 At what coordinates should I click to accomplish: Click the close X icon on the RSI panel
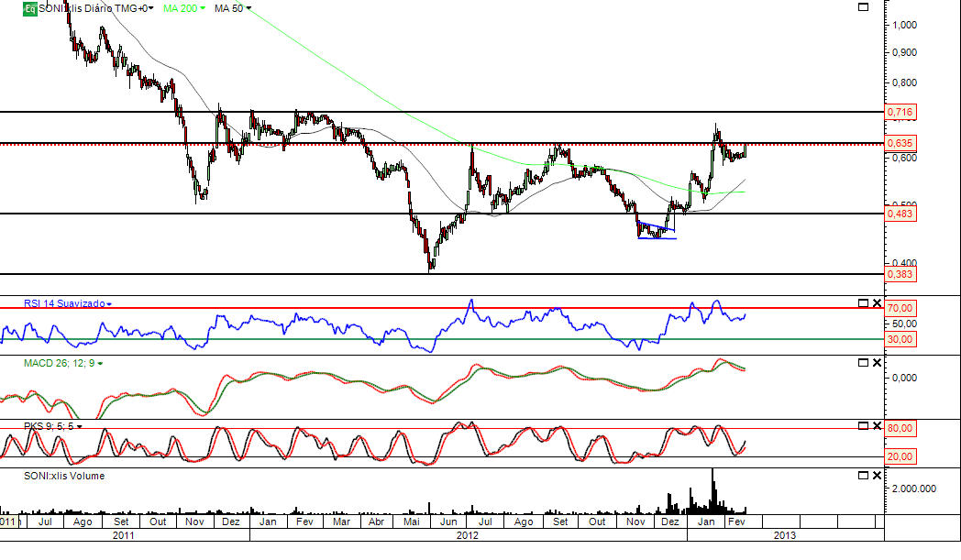pyautogui.click(x=877, y=301)
